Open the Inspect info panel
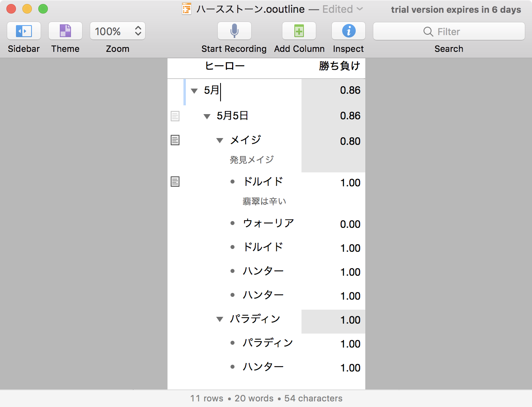 349,31
